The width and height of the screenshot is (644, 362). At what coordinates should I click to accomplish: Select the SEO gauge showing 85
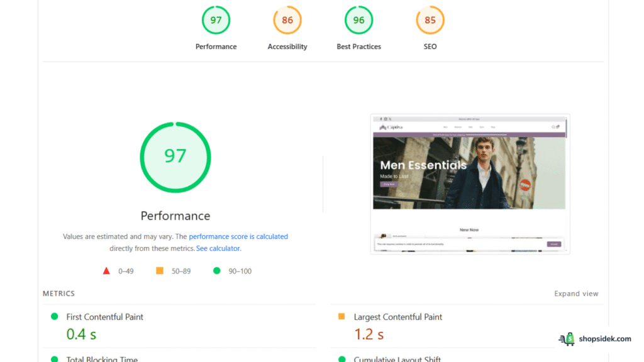(430, 19)
